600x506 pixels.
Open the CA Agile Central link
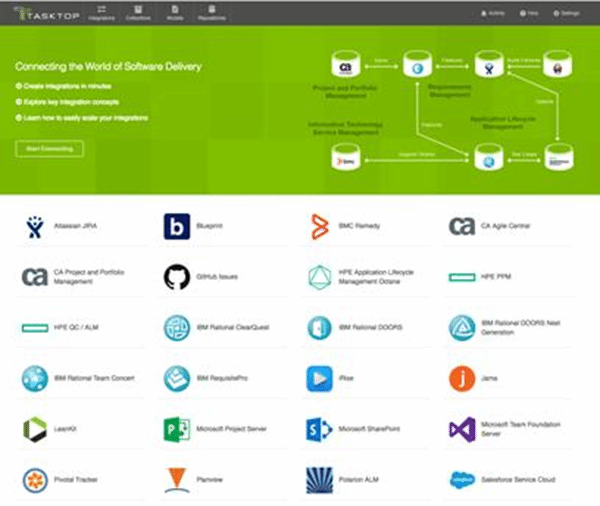click(x=505, y=226)
